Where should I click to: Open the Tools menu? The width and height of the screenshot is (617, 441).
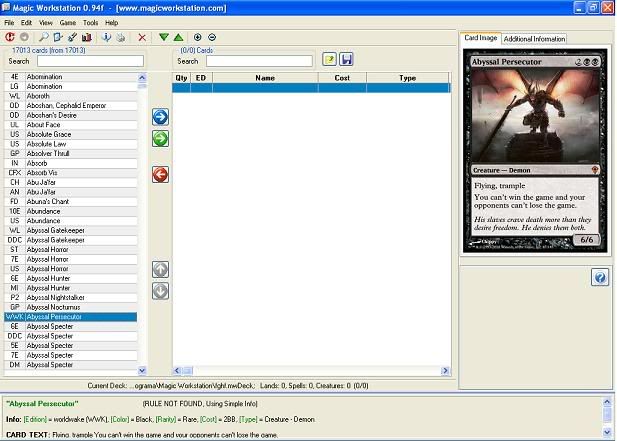[x=91, y=23]
